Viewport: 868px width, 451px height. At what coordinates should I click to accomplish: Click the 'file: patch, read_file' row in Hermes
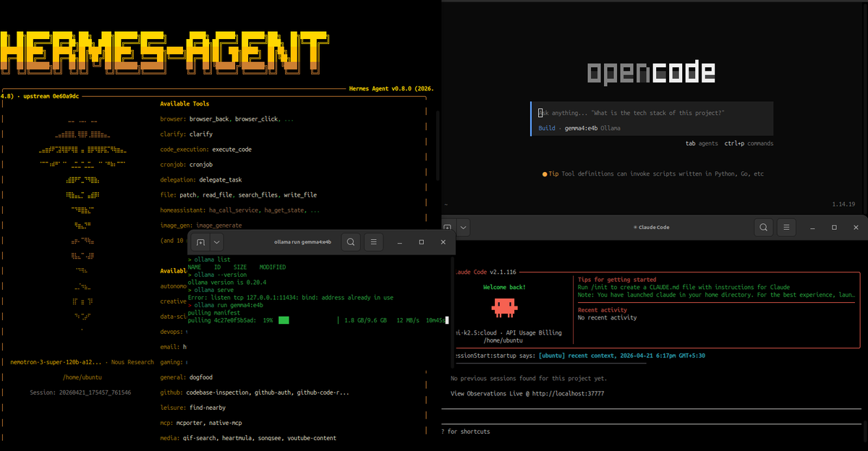click(239, 194)
